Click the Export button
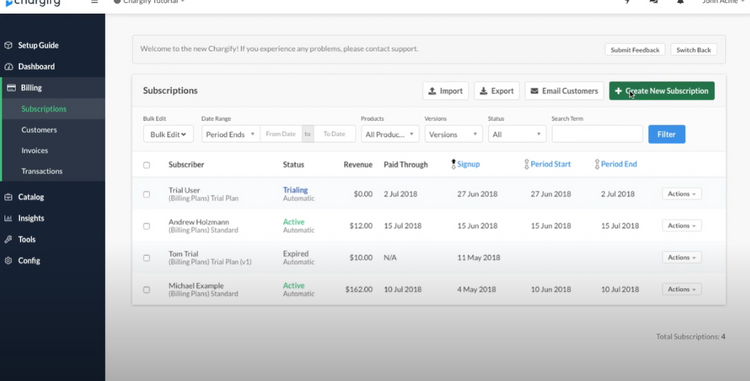The image size is (750, 381). 496,91
